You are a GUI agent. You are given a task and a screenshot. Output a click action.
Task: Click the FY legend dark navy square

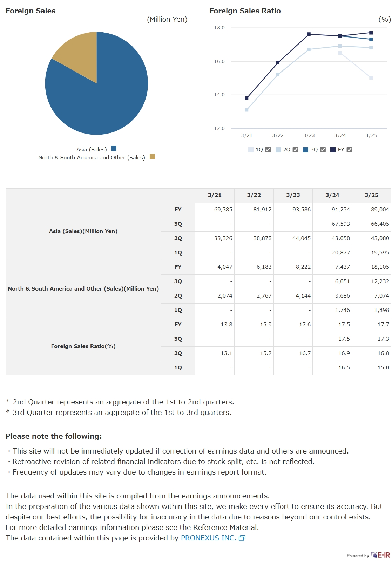point(333,150)
